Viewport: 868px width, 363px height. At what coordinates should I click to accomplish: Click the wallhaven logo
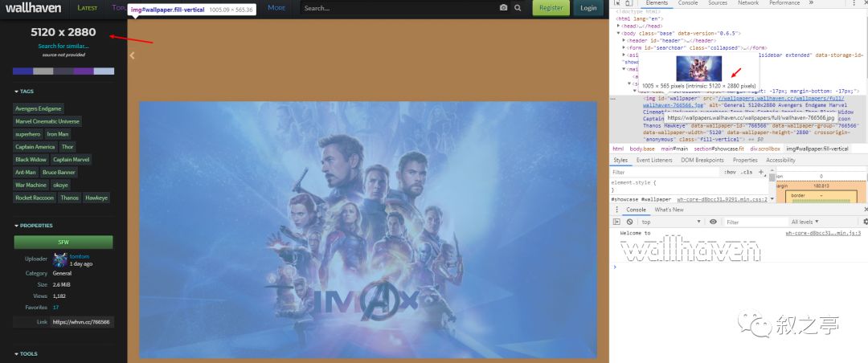[33, 8]
